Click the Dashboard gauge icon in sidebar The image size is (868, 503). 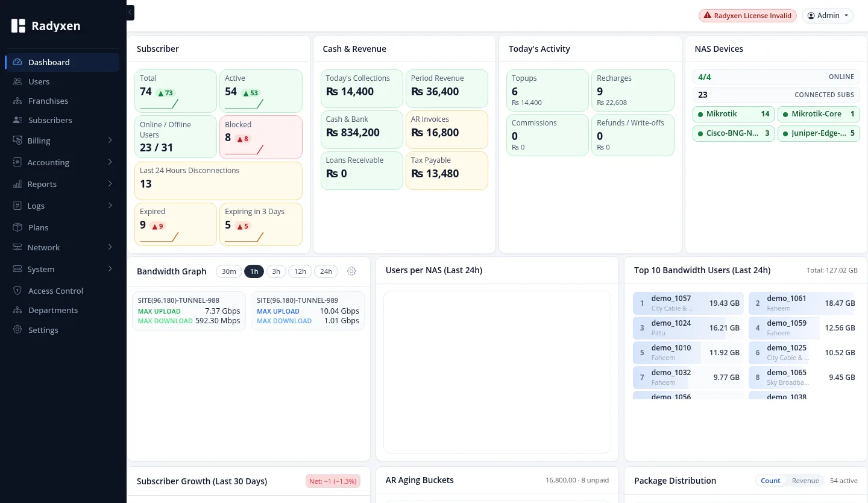click(x=17, y=62)
